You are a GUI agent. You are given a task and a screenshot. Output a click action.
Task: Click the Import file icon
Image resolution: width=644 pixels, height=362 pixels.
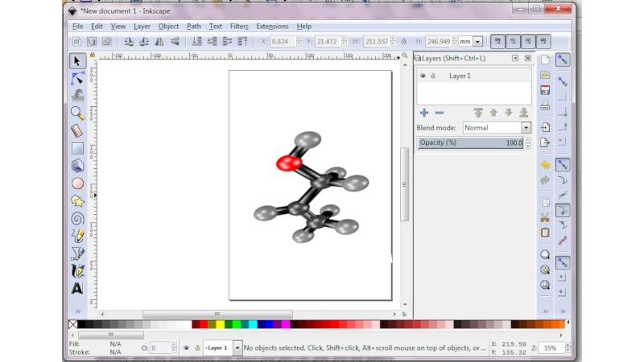(545, 127)
